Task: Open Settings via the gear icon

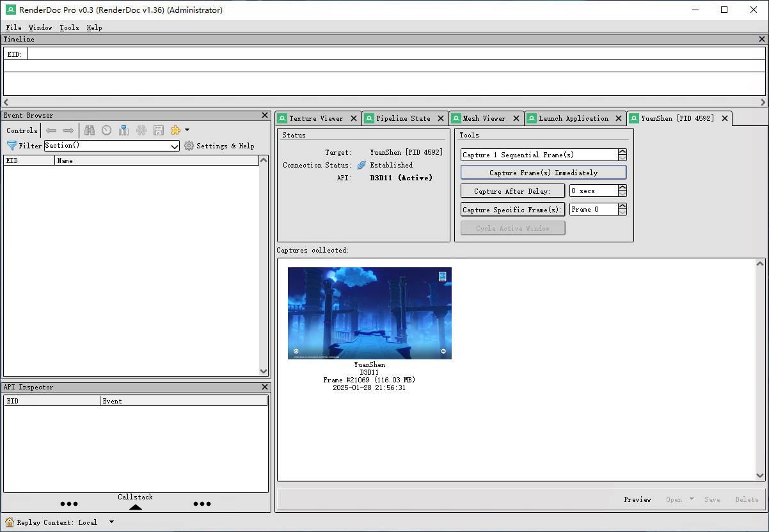Action: [189, 145]
